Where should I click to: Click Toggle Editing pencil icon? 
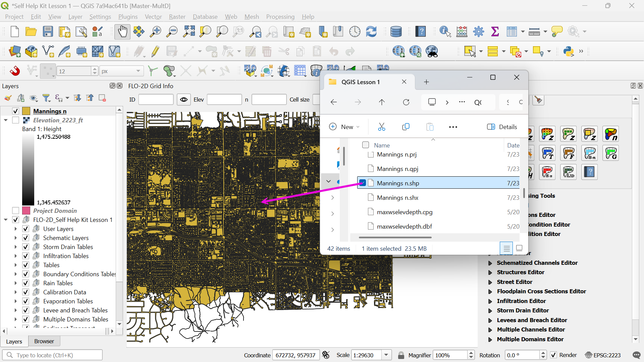coord(155,51)
